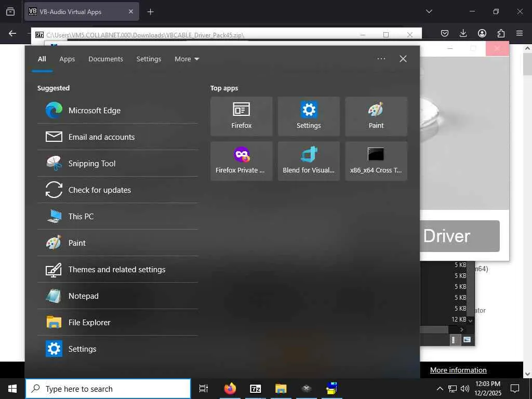Click the More information link
The width and height of the screenshot is (532, 399).
[x=458, y=370]
